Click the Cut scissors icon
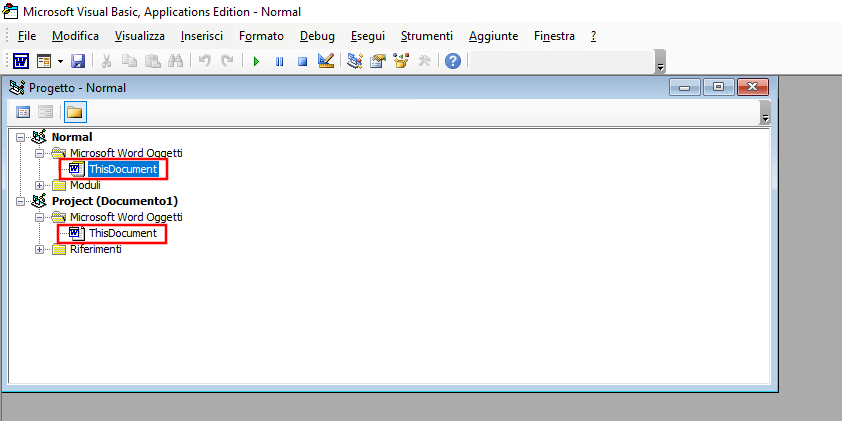The height and width of the screenshot is (421, 842). tap(106, 61)
